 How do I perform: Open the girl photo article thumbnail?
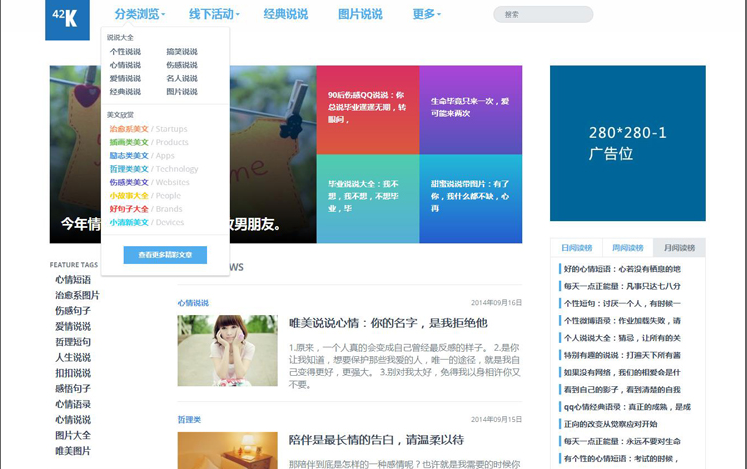pos(228,350)
